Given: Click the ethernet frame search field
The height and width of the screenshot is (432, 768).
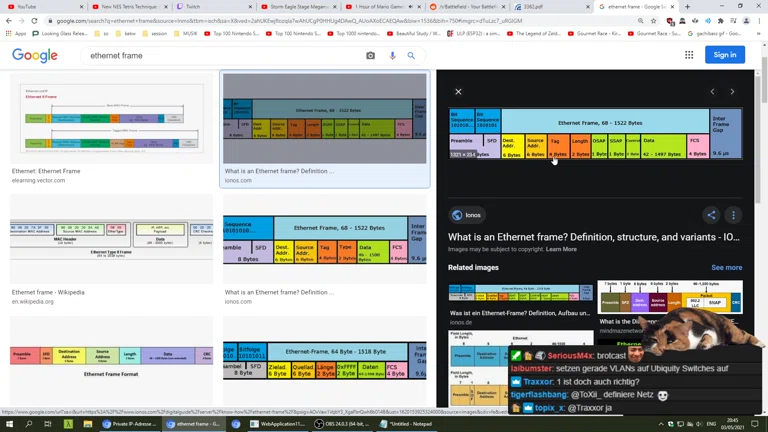Looking at the screenshot, I should point(225,56).
